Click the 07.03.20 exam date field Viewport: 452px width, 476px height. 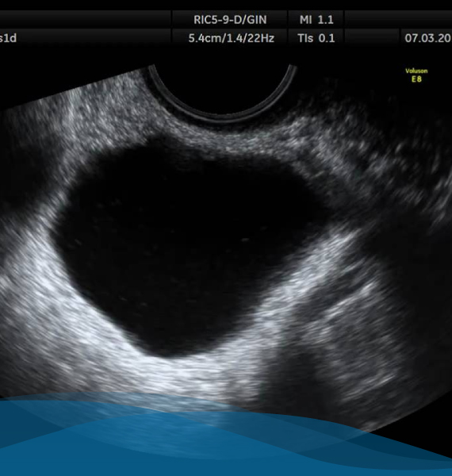[428, 38]
